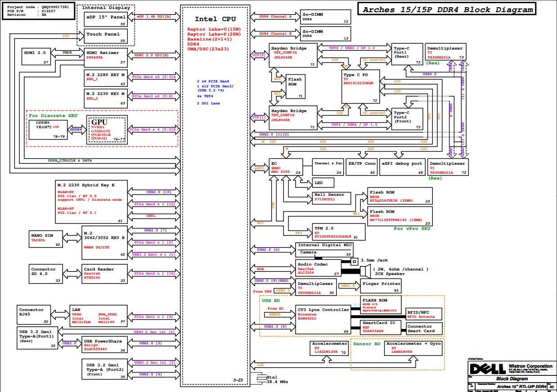Click the Touch Panel block

click(x=106, y=36)
